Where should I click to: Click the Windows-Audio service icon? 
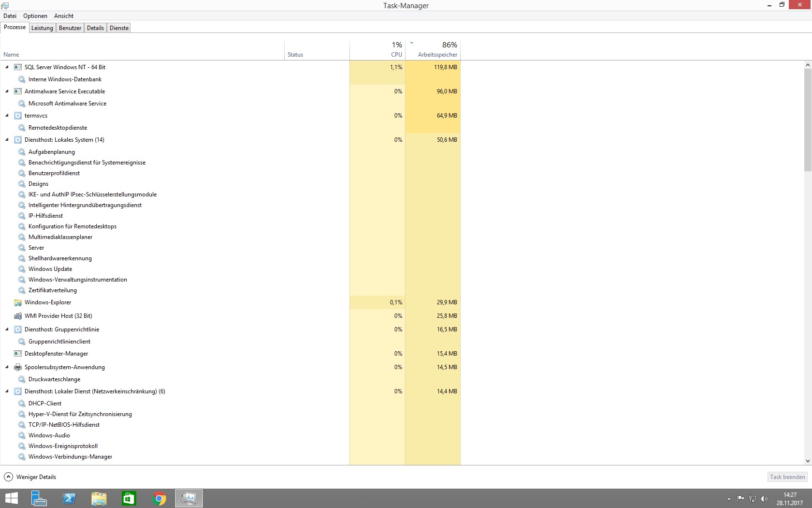click(22, 435)
